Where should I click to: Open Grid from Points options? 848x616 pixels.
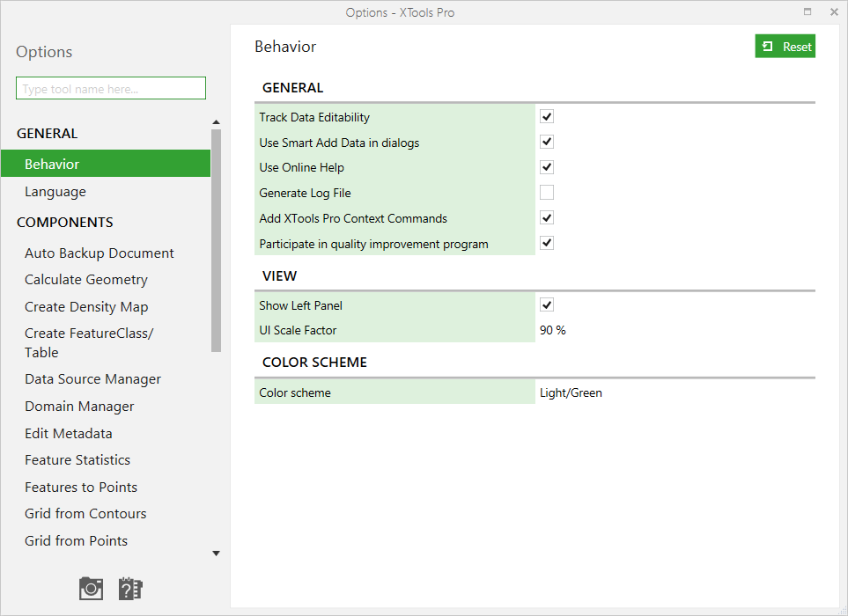pos(76,540)
